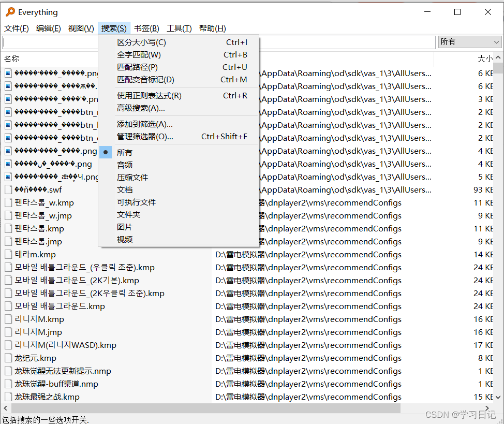
Task: Click the 15 KB size cell
Action: tap(483, 397)
